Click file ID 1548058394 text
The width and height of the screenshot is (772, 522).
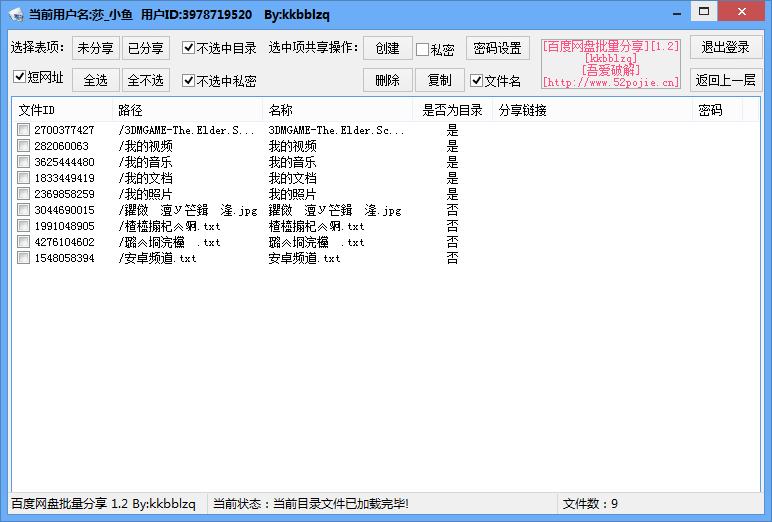(64, 258)
